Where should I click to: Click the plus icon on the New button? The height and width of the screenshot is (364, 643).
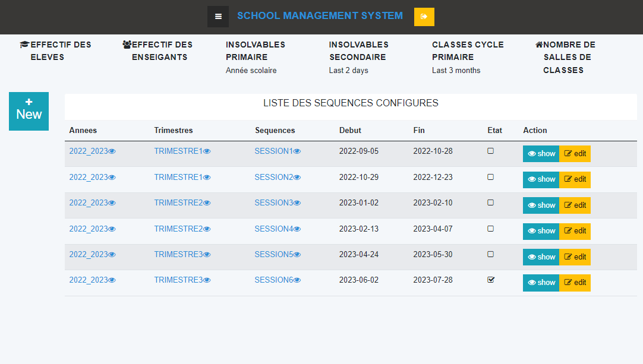(29, 102)
